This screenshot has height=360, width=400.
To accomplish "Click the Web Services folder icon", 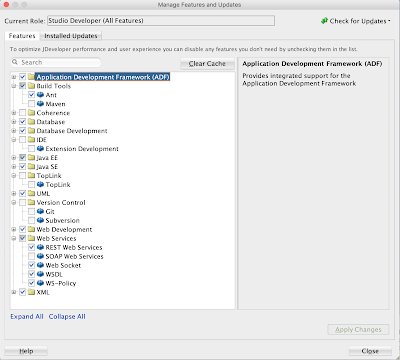I will click(31, 239).
